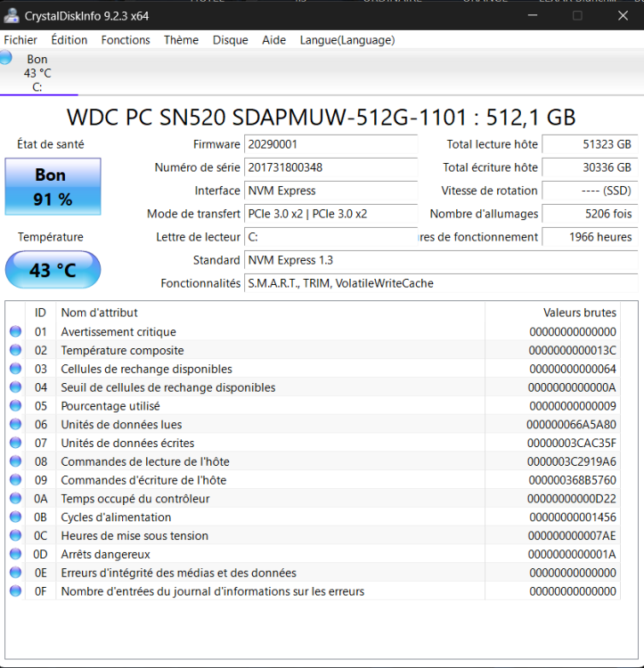
Task: Click the raw value 0000000001456
Action: coord(573,517)
